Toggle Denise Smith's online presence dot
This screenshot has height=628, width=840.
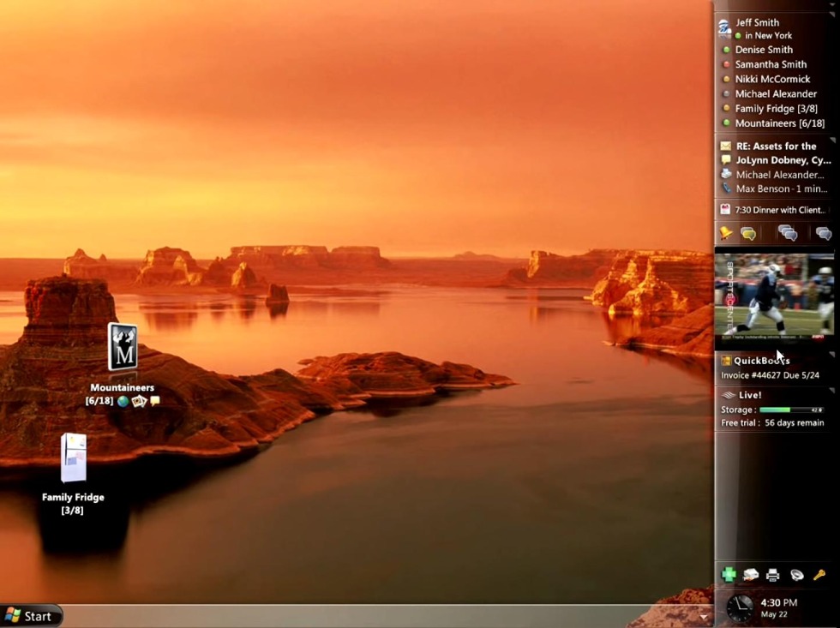pos(728,50)
